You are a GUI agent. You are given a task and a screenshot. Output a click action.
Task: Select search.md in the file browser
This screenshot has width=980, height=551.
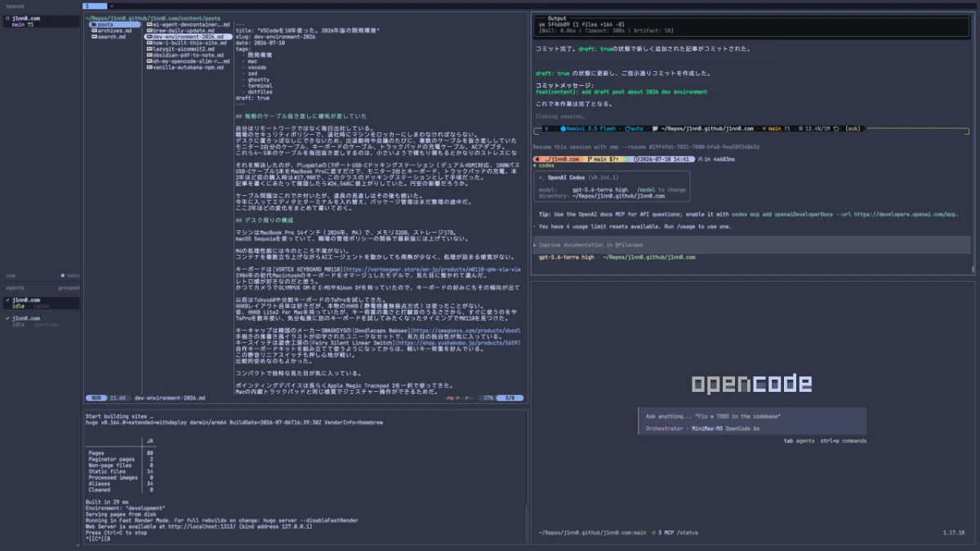(110, 37)
